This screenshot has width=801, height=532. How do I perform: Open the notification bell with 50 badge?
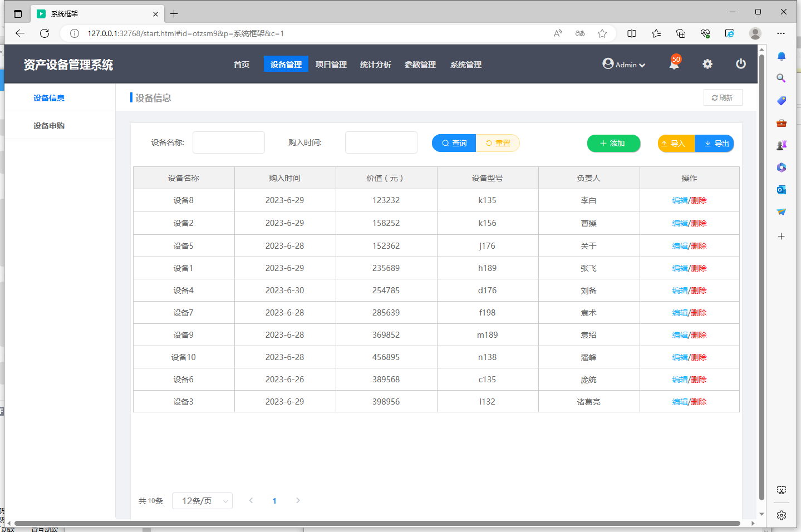tap(674, 63)
